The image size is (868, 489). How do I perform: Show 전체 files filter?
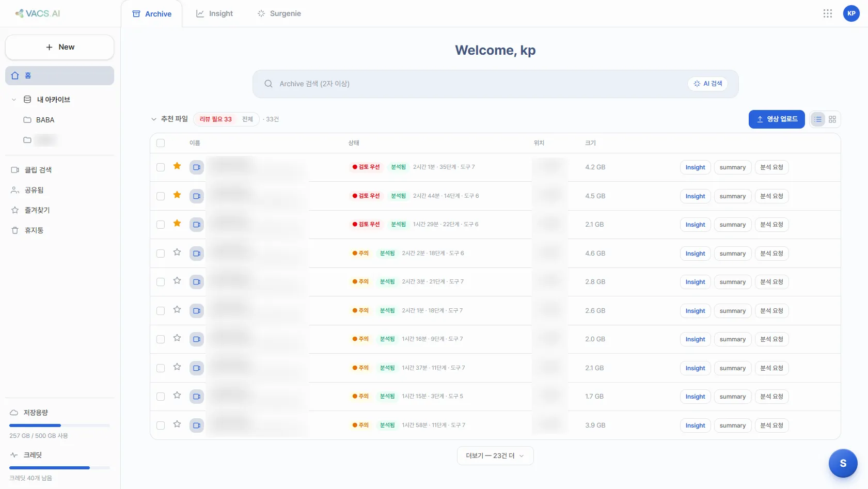[247, 119]
